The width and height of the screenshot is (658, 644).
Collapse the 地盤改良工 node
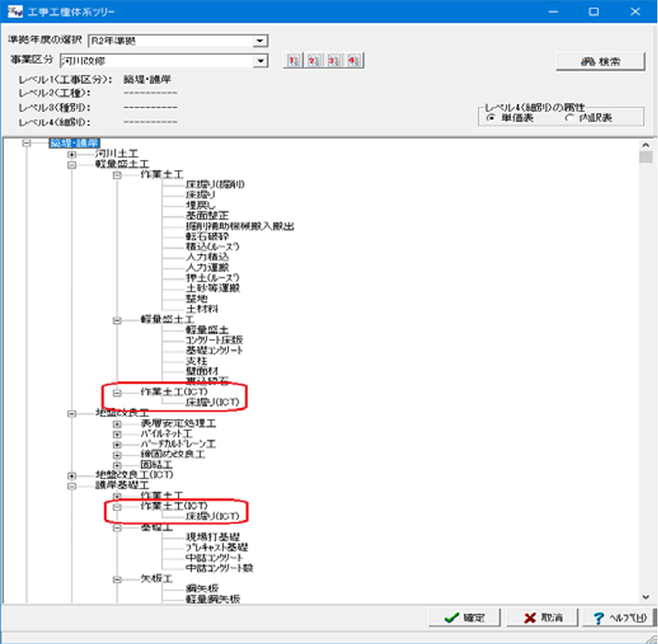[x=72, y=414]
